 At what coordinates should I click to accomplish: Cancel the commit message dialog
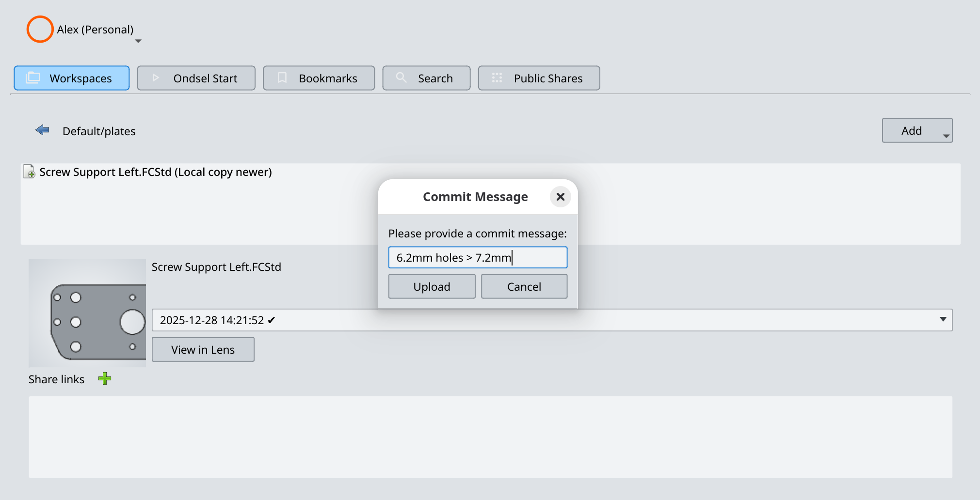[524, 286]
